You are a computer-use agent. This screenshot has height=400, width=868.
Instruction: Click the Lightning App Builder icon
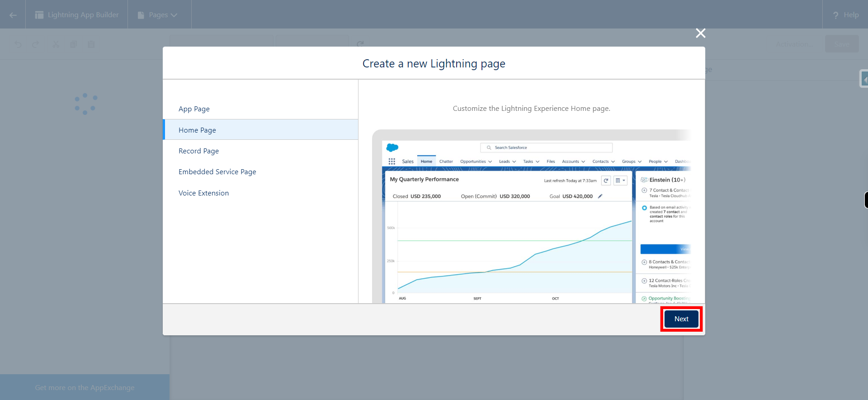[39, 15]
